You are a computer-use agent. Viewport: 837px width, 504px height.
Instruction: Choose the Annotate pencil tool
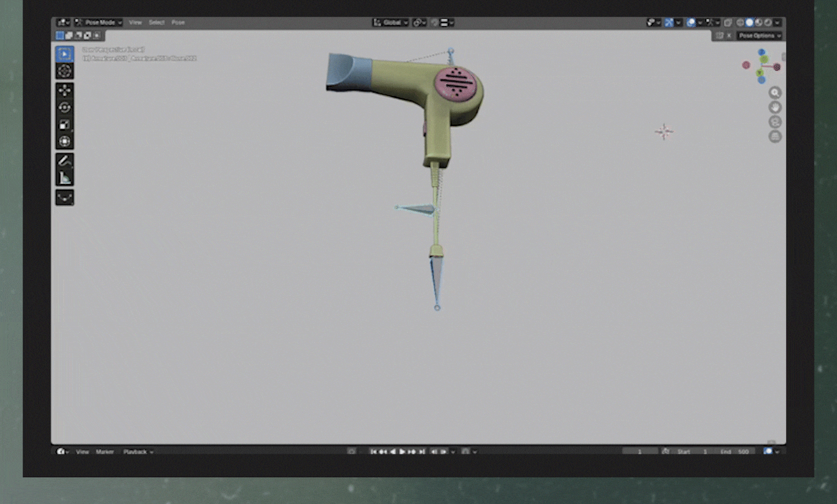64,161
